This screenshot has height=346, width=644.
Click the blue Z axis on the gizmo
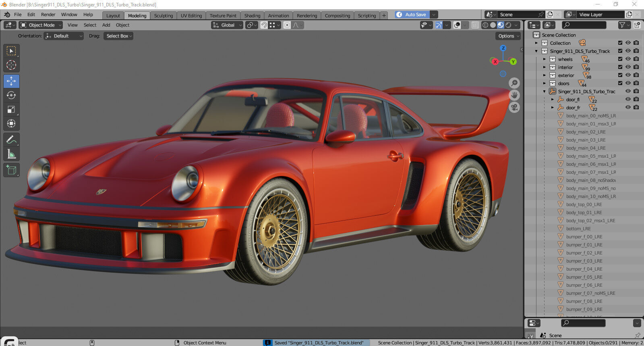click(x=503, y=48)
